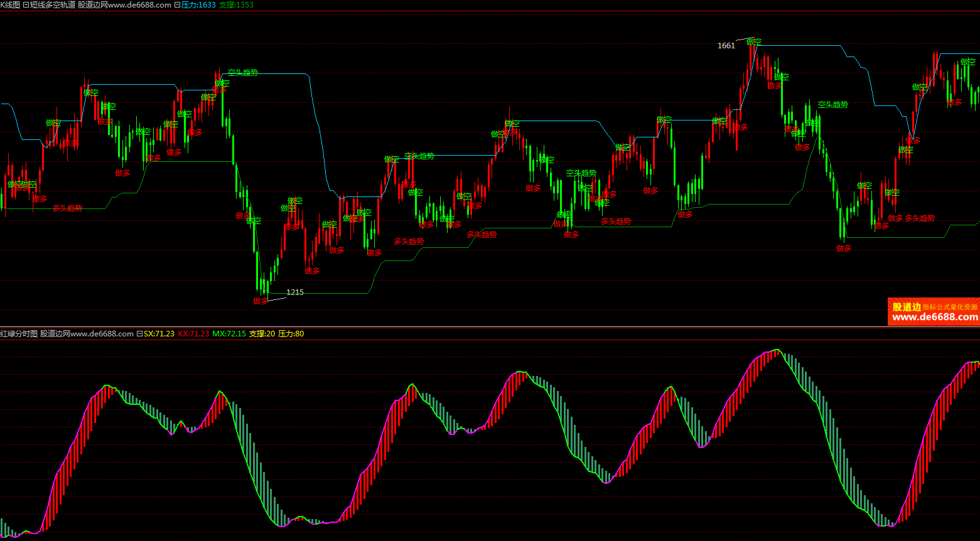Select the 短线多空轨道 indicator title
Screen dimensions: 980x541
point(52,4)
